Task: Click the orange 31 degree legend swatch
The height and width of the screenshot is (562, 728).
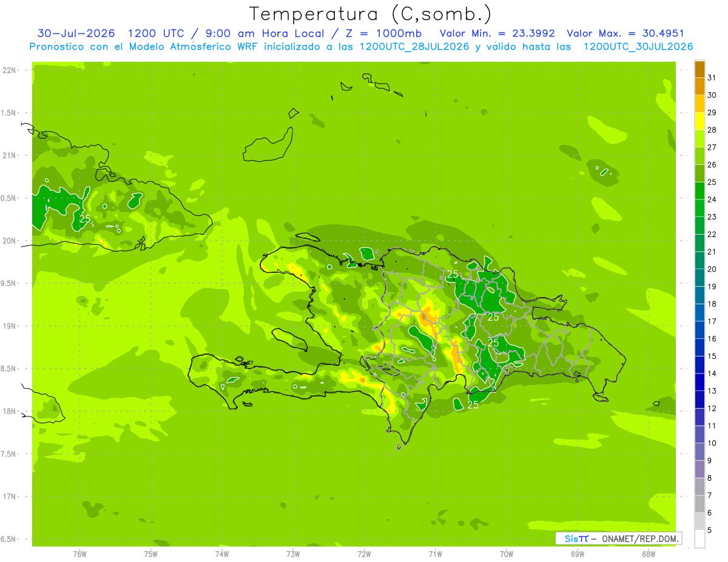Action: (699, 70)
